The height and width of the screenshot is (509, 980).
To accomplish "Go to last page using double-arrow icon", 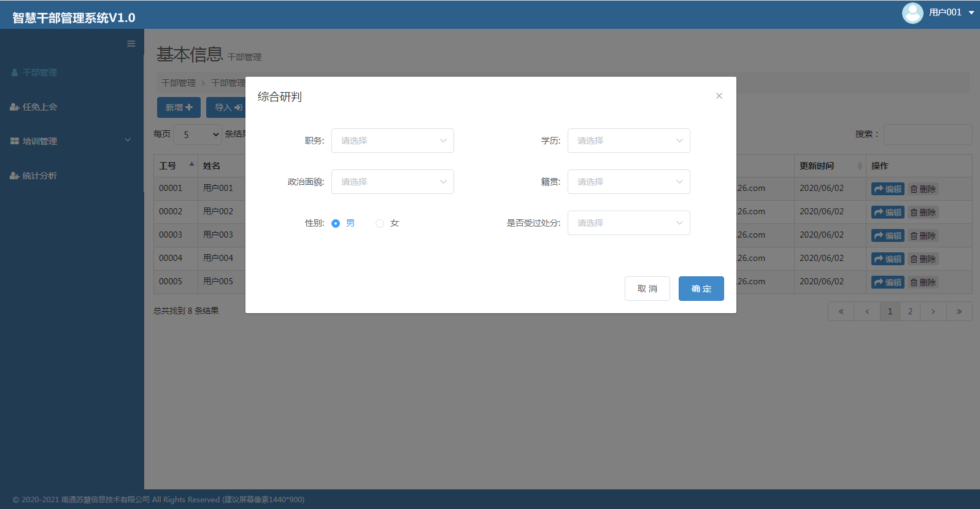I will coord(959,311).
